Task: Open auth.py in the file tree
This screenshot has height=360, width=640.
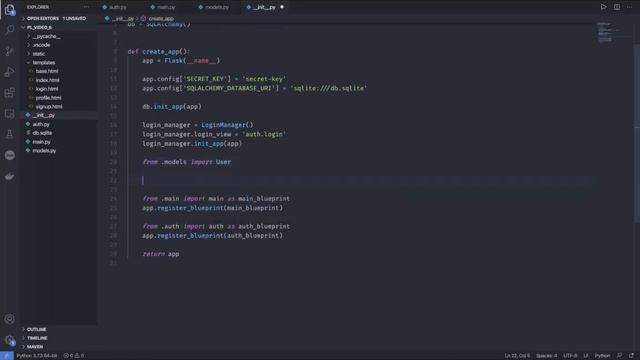Action: [41, 124]
